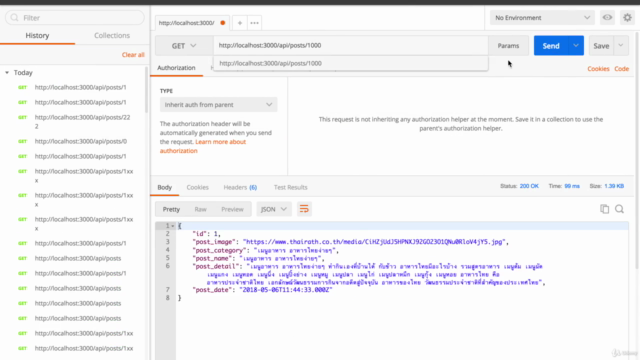This screenshot has width=640, height=360.
Task: Click the Time 99 ms value
Action: tap(572, 186)
